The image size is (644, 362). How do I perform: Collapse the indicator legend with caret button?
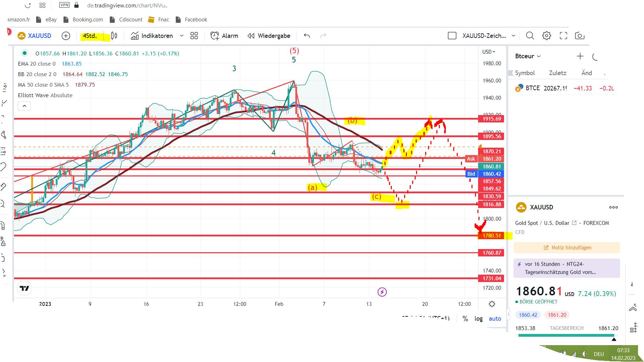tap(24, 106)
